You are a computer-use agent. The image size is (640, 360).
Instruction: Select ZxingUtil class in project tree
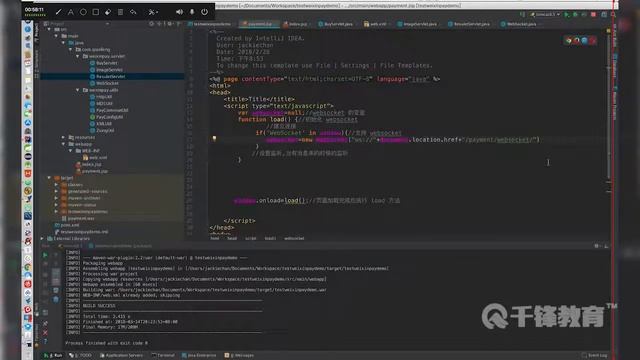(x=102, y=130)
